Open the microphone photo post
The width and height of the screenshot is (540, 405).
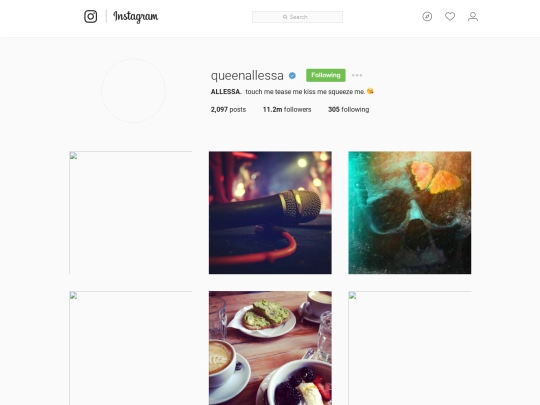coord(270,213)
